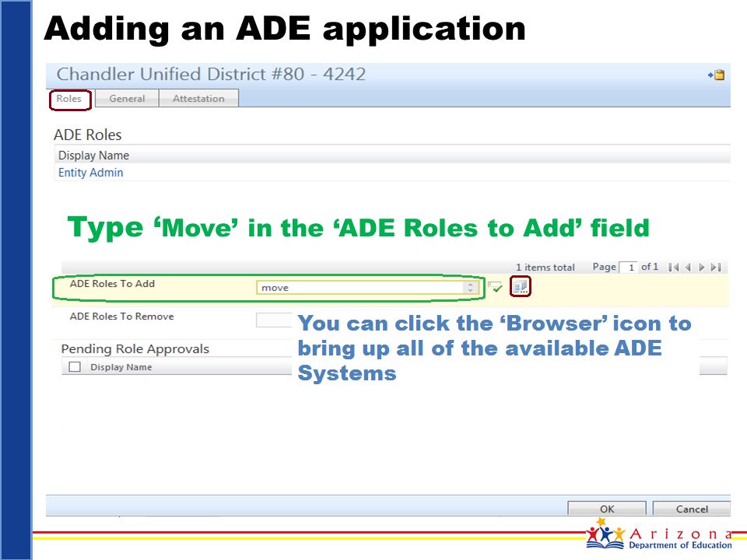The height and width of the screenshot is (560, 747).
Task: Click the 'ADE Roles To Add' label
Action: (x=112, y=283)
